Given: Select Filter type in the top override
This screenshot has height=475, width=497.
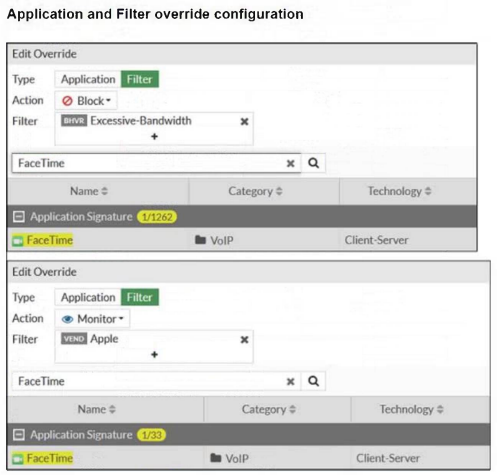Looking at the screenshot, I should click(x=140, y=79).
